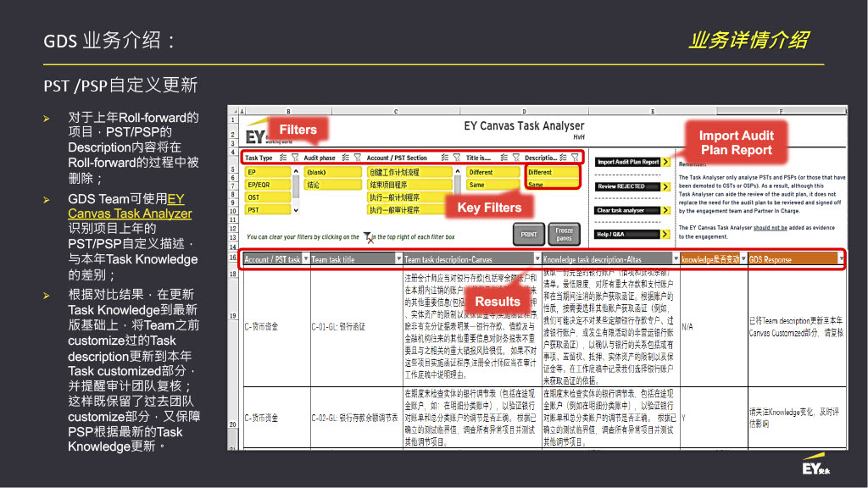Click the Task Type slicer scroll-down arrow

[x=296, y=210]
